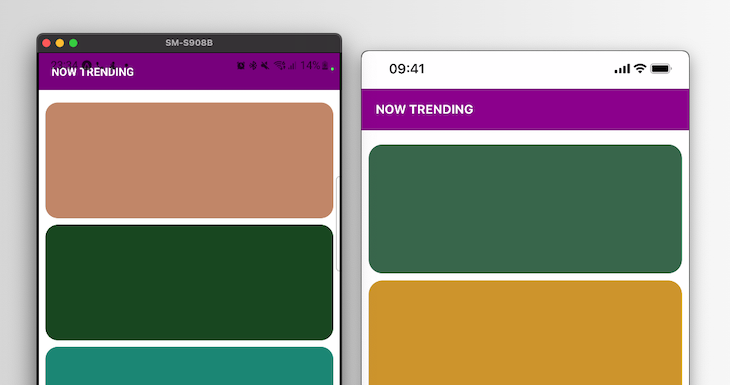
Task: Click the alarm icon in Android status bar
Action: (241, 66)
